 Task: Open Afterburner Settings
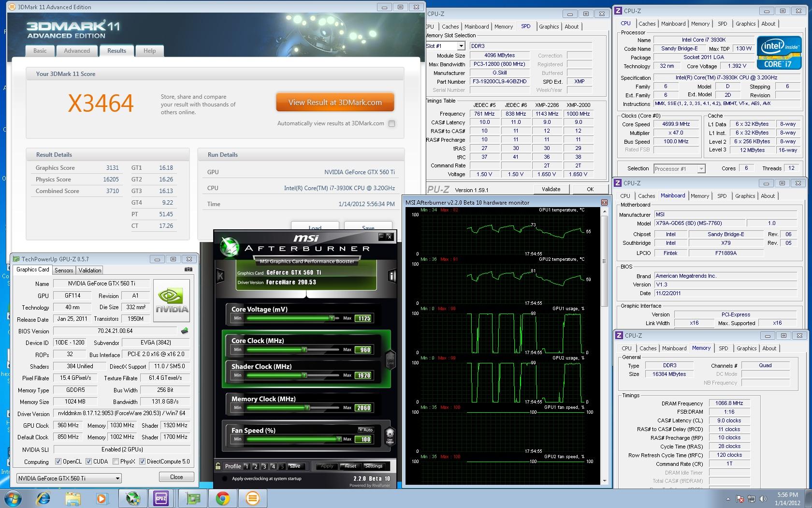click(x=374, y=466)
